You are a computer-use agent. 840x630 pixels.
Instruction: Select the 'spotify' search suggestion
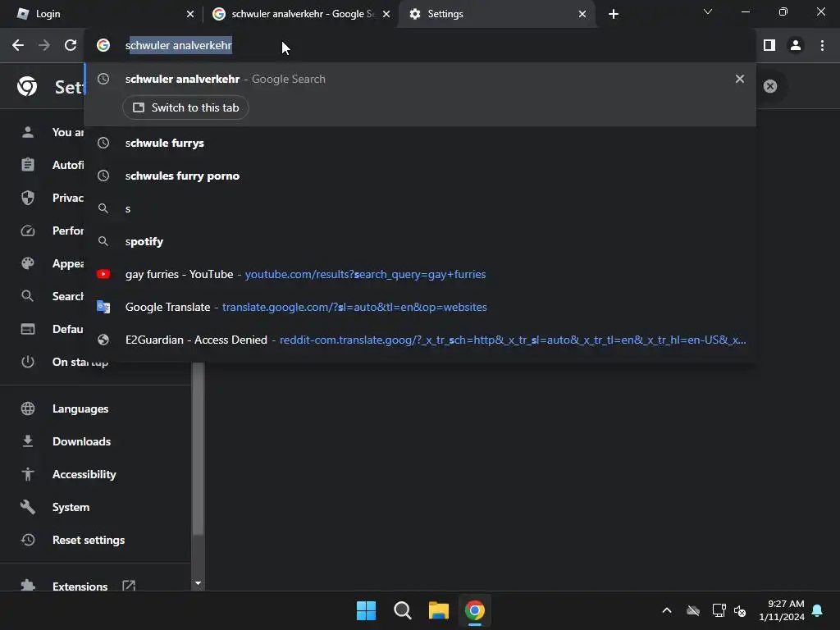[x=420, y=241]
